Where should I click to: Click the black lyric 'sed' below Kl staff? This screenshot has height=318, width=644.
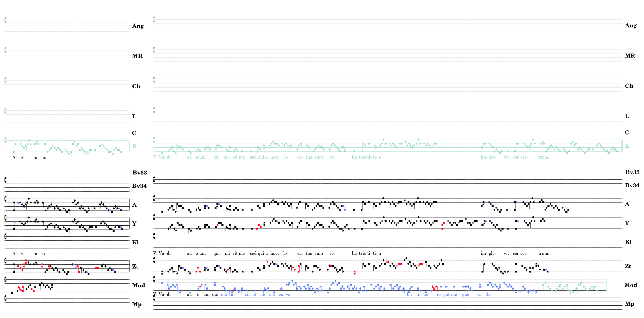(253, 253)
